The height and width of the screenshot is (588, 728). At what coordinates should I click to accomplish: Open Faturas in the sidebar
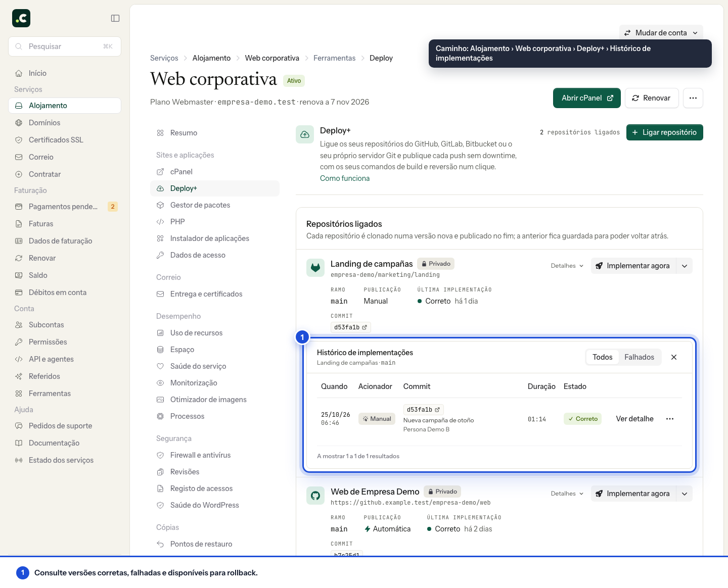65,224
